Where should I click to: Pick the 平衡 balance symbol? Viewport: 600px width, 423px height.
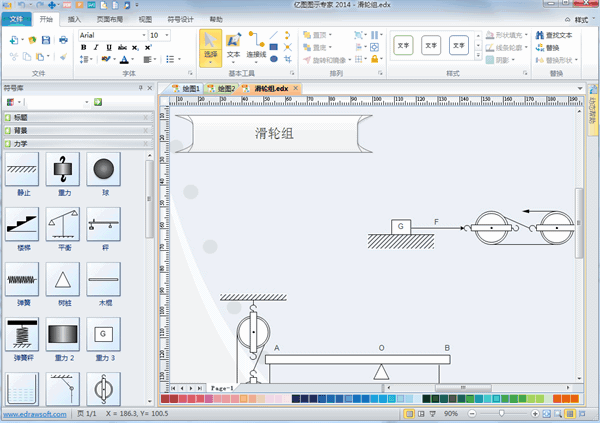pyautogui.click(x=63, y=224)
